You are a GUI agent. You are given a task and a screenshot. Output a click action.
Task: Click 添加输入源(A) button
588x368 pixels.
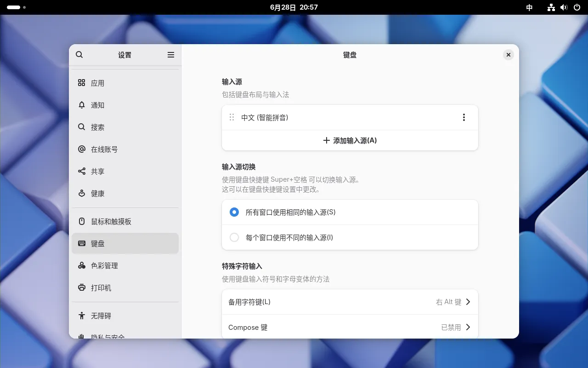350,140
